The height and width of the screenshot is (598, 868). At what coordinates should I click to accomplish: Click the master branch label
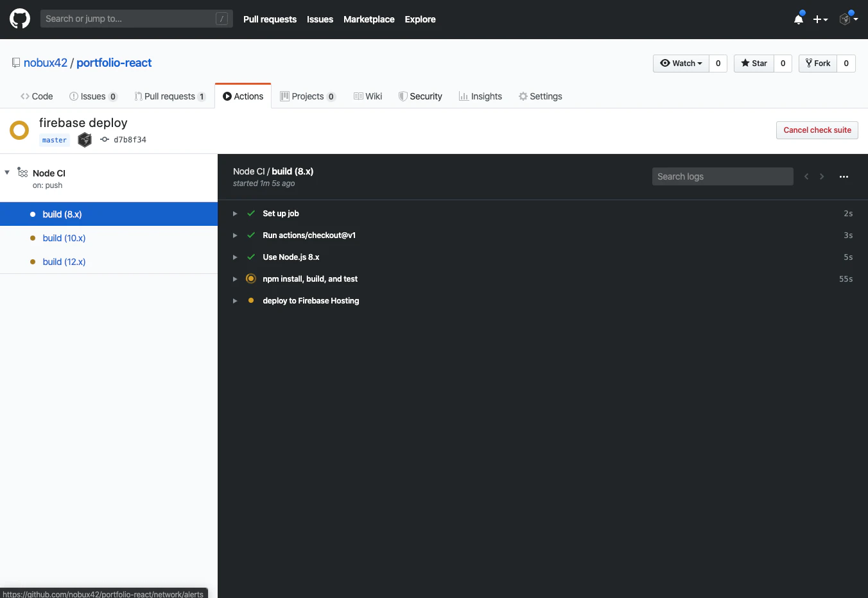(55, 140)
